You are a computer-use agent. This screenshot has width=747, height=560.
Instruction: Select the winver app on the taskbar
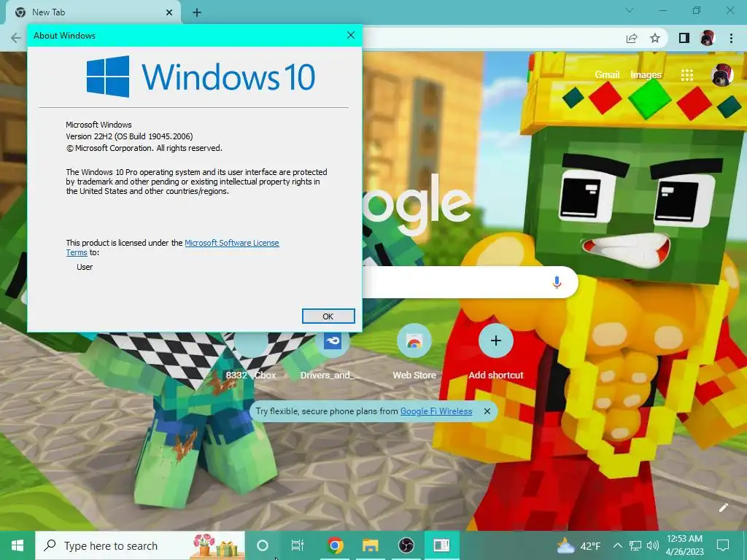(441, 545)
